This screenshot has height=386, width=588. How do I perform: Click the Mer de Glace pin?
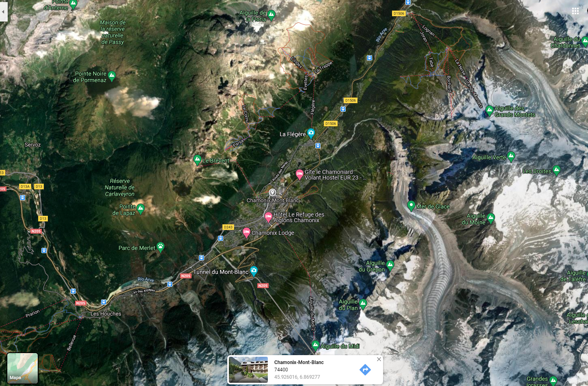coord(411,206)
